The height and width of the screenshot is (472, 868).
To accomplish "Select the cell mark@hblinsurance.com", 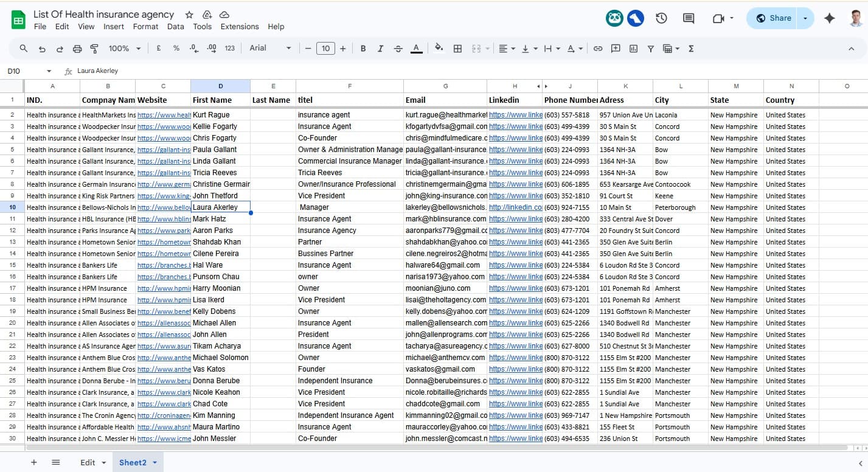I will tap(446, 219).
